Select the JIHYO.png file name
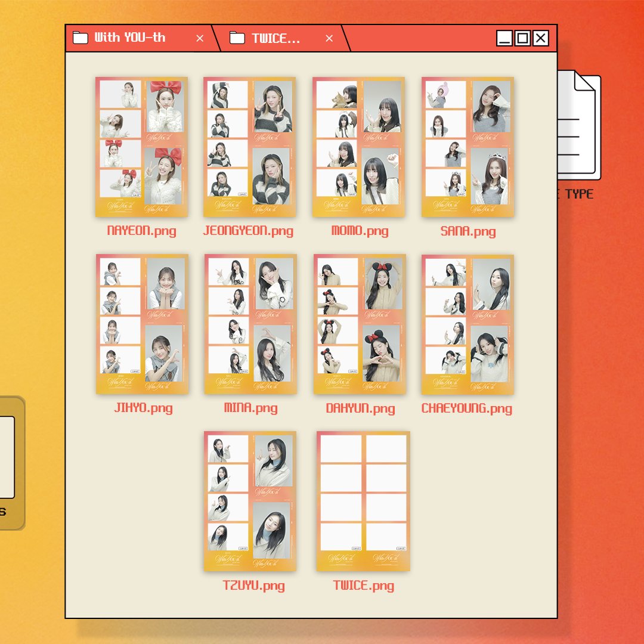644x644 pixels. (x=143, y=408)
